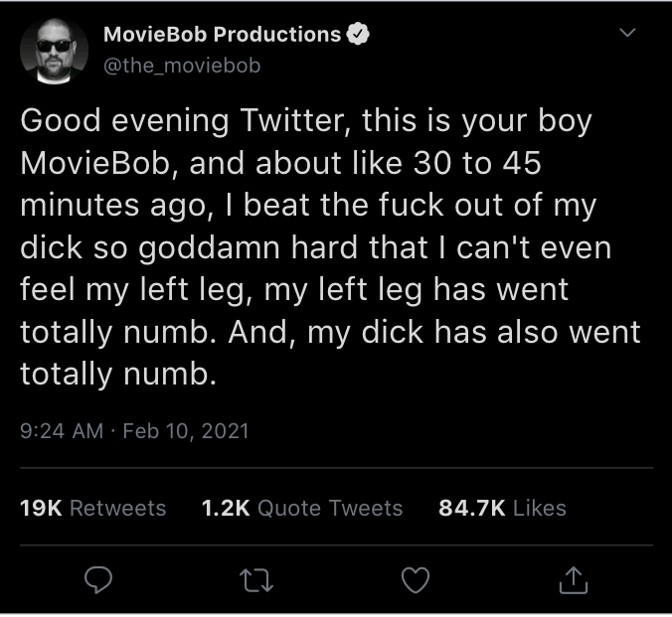Click the 9:24 AM timestamp
The width and height of the screenshot is (672, 617).
pyautogui.click(x=62, y=430)
